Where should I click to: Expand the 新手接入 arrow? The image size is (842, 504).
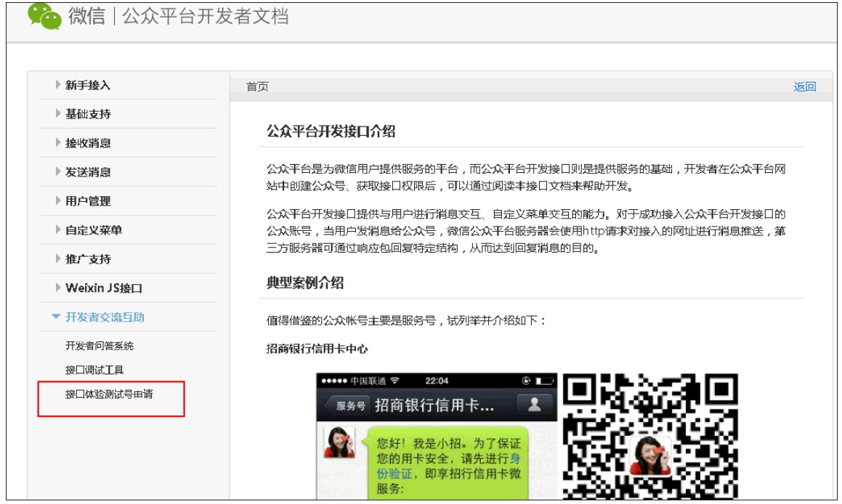point(58,84)
